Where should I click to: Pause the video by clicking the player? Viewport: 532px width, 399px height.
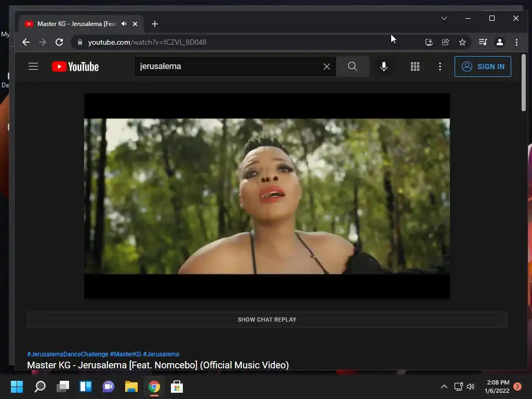267,196
